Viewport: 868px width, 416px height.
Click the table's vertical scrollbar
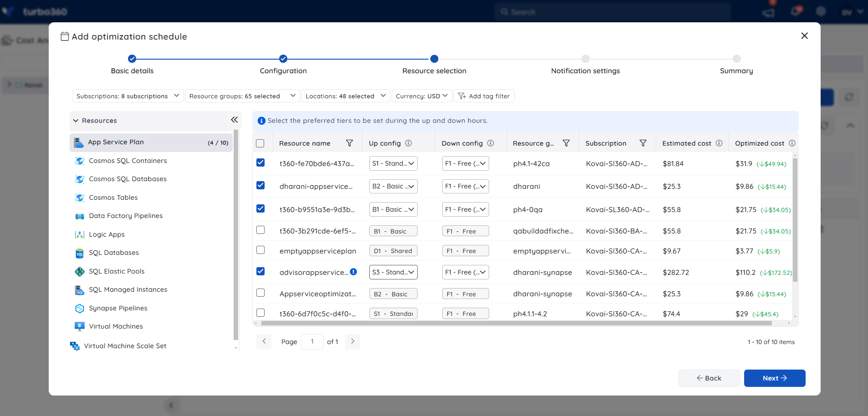pyautogui.click(x=795, y=220)
